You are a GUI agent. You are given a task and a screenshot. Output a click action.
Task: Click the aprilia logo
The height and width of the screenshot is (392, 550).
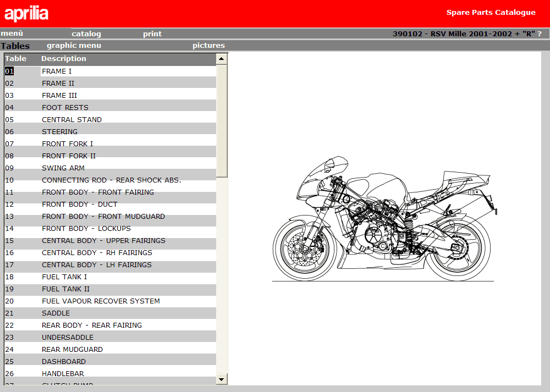(x=26, y=12)
